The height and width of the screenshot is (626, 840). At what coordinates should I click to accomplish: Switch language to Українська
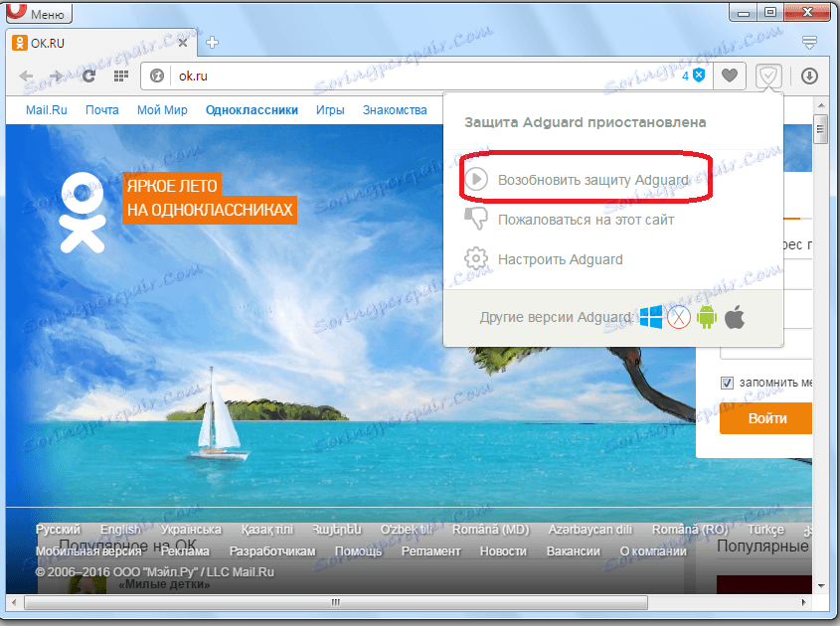pyautogui.click(x=191, y=530)
